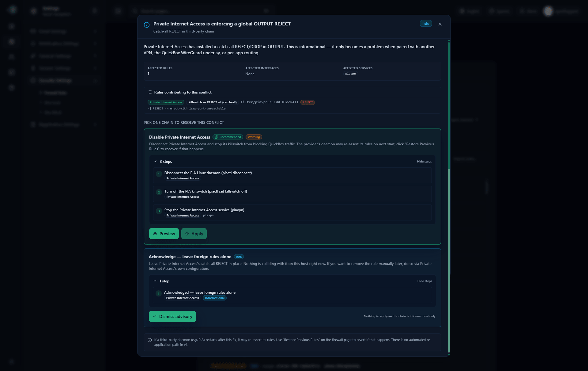Click the lightning icon on the Apply button
This screenshot has width=588, height=371.
(187, 234)
